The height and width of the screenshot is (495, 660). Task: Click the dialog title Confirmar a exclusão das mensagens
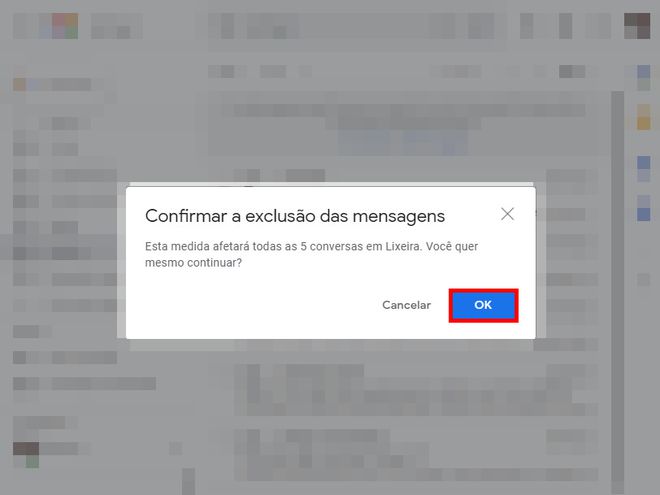coord(295,216)
